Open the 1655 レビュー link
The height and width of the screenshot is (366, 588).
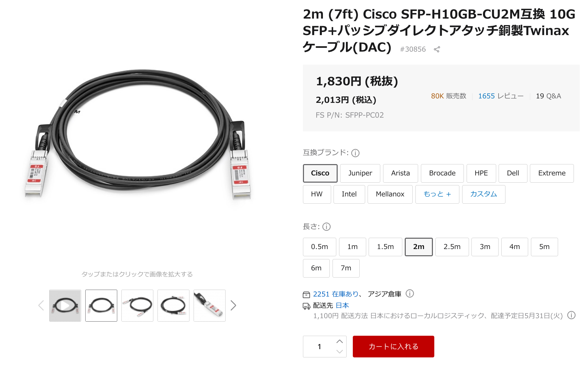click(x=501, y=96)
